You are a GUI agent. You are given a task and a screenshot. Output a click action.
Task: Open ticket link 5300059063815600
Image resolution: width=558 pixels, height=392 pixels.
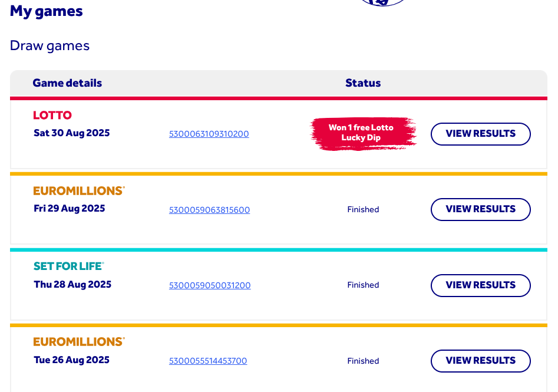[209, 210]
